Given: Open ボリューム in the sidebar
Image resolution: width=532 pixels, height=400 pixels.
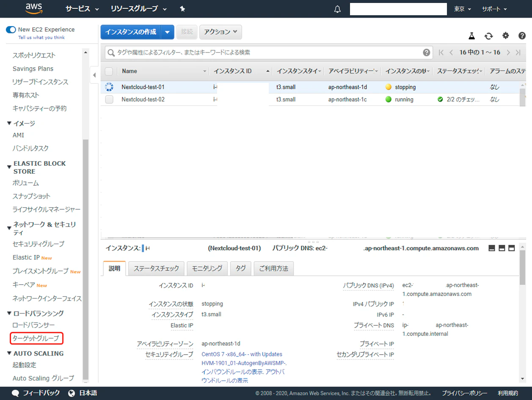Looking at the screenshot, I should click(x=26, y=183).
